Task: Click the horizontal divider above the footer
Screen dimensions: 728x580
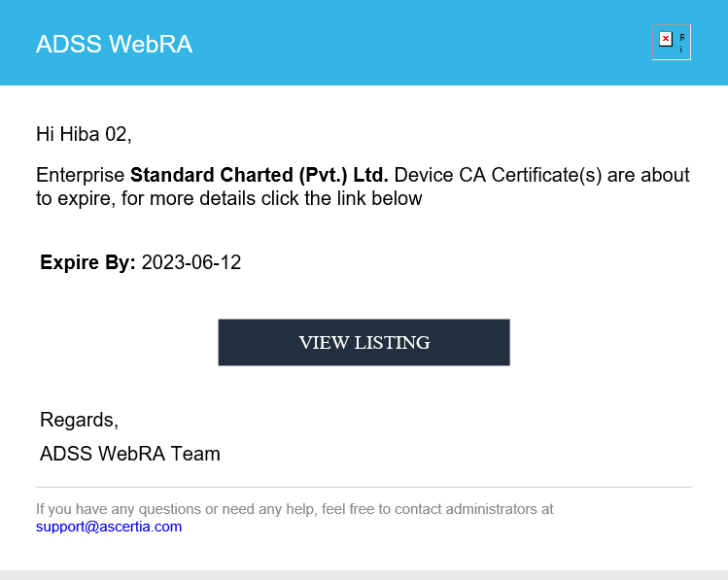Action: point(364,487)
